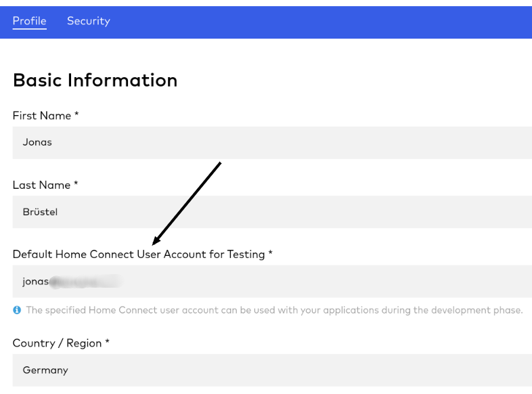
Task: Click the info icon below the email field
Action: click(x=17, y=310)
